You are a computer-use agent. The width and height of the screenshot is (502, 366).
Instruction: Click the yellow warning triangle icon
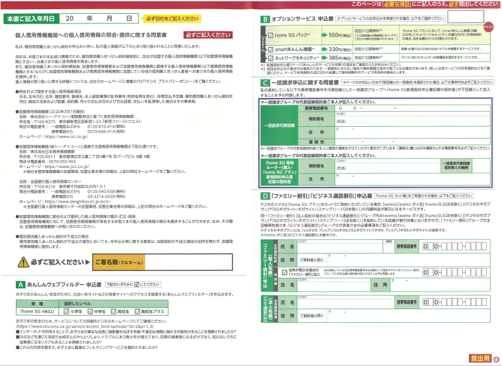[23, 262]
